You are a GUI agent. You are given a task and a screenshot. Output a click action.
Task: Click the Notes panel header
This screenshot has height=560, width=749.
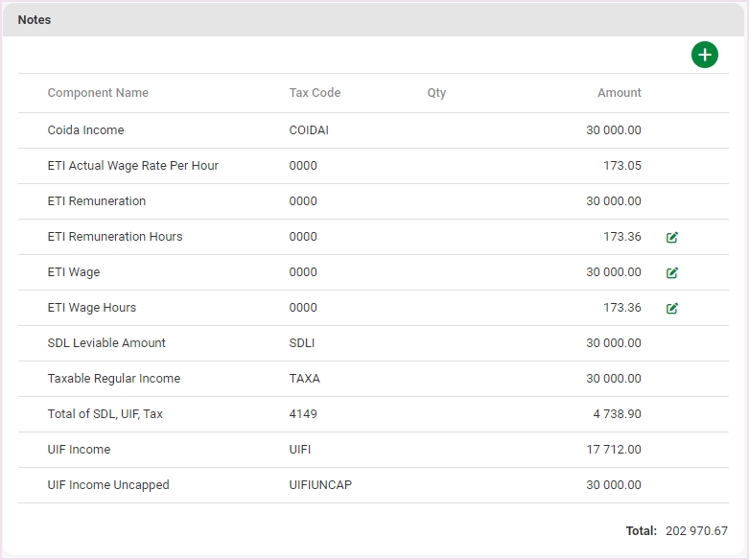(35, 20)
